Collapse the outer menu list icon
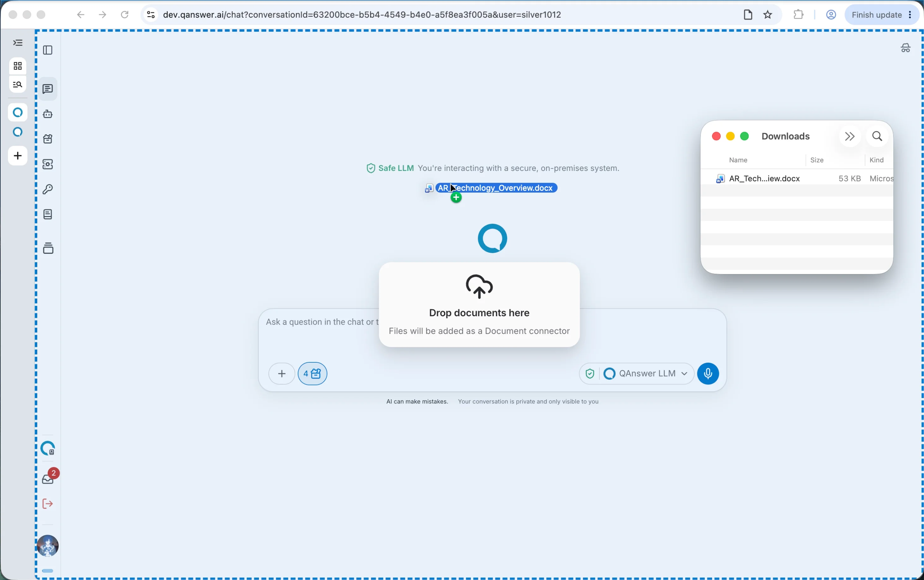The height and width of the screenshot is (580, 924). [18, 43]
